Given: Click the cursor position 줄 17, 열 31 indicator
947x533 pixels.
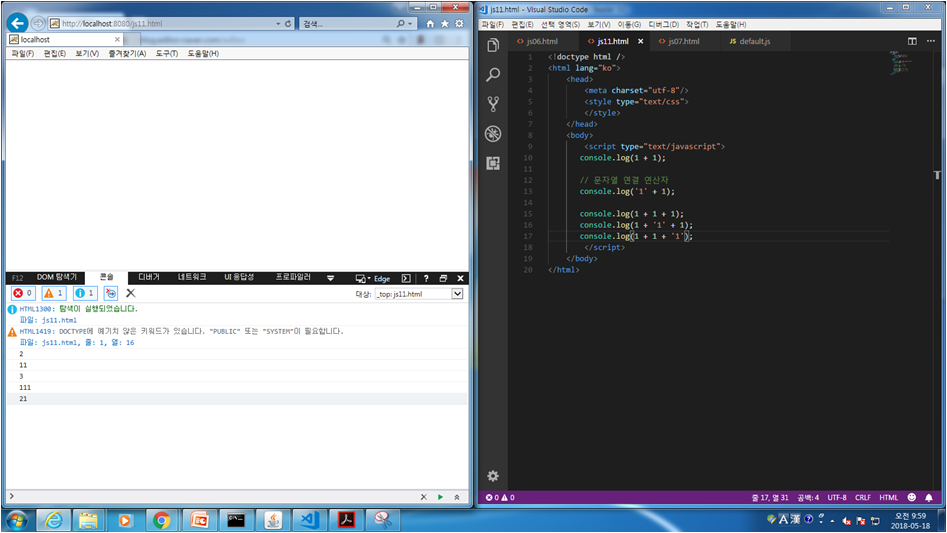Looking at the screenshot, I should (770, 497).
